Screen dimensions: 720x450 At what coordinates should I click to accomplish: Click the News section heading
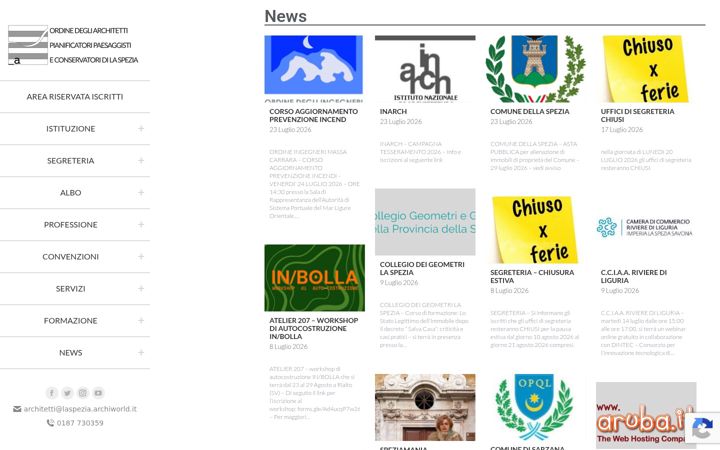286,16
